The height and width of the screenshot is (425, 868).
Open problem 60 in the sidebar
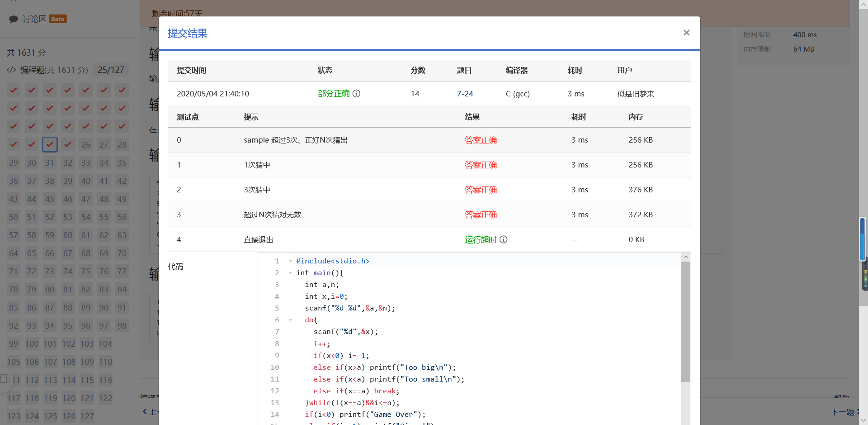coord(68,235)
